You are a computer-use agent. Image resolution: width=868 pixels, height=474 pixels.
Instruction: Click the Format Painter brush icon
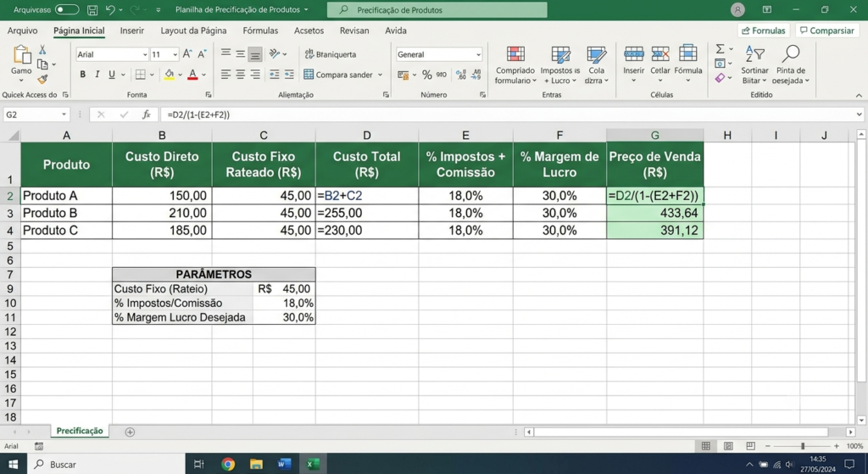point(42,79)
